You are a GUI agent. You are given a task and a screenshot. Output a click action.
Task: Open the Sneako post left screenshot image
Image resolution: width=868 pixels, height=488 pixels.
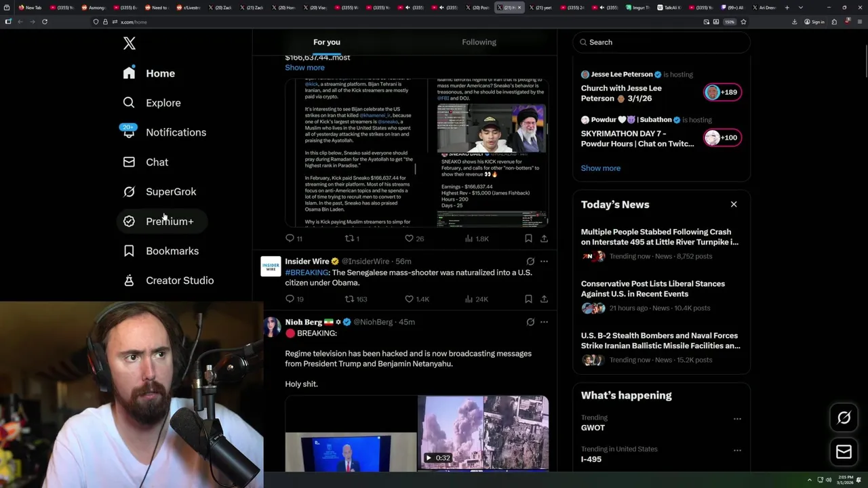tap(356, 152)
